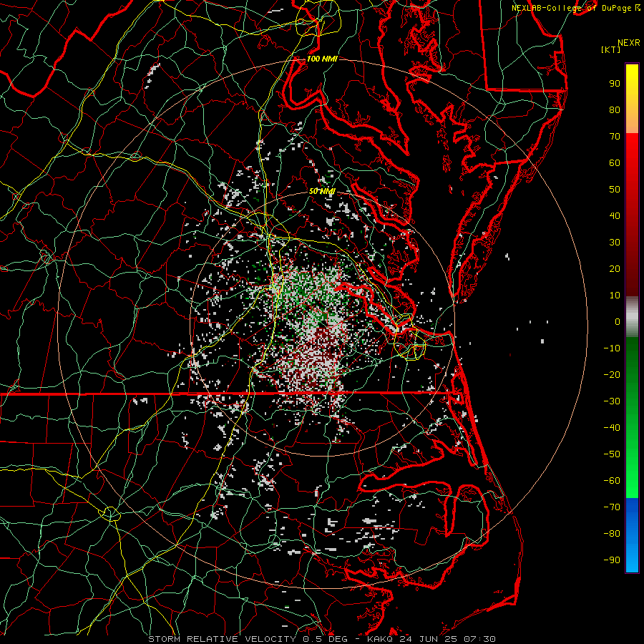Image resolution: width=644 pixels, height=644 pixels.
Task: Click the '100 NMI' range ring label
Action: pos(322,59)
